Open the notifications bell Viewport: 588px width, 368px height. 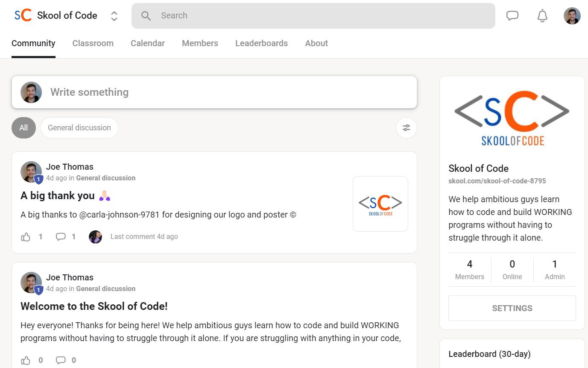pyautogui.click(x=542, y=16)
